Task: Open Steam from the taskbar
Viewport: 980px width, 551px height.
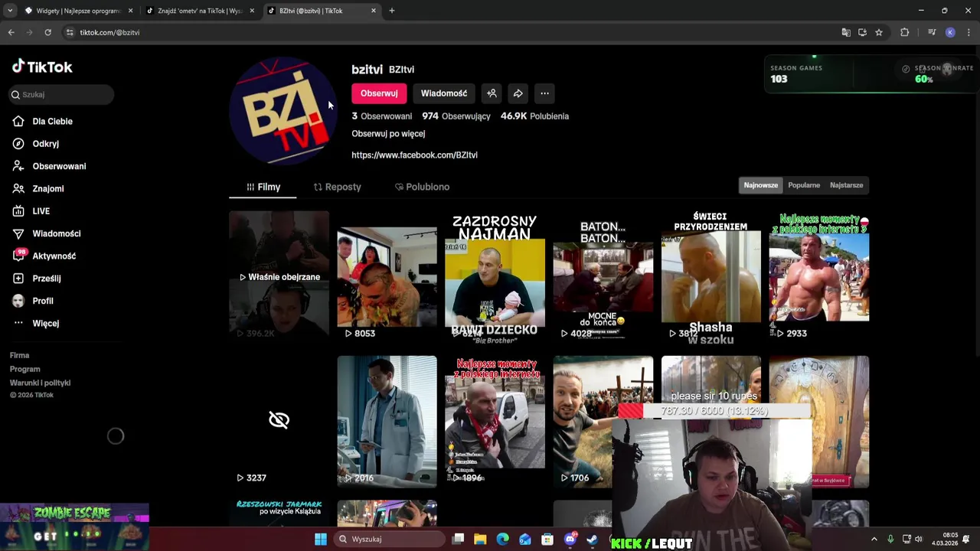Action: [592, 539]
